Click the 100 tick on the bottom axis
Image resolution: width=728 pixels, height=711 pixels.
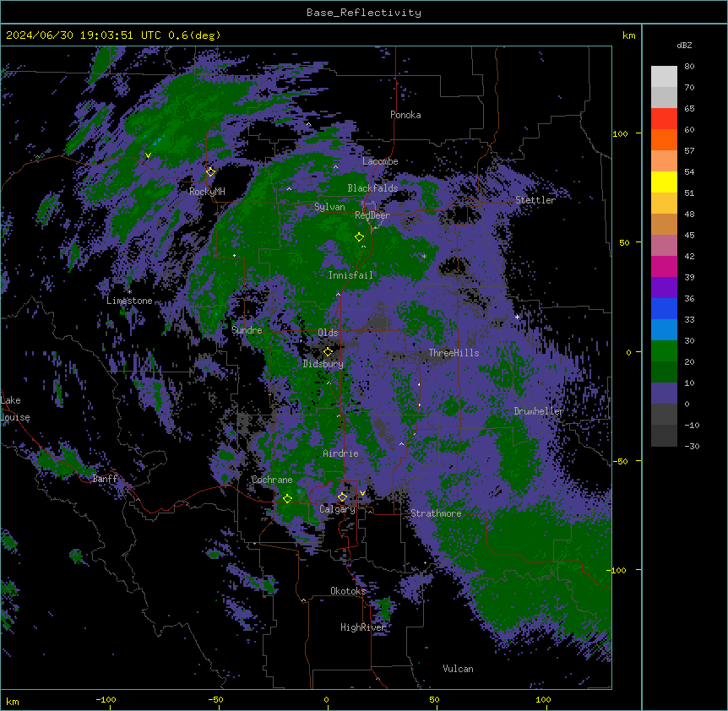tap(543, 699)
